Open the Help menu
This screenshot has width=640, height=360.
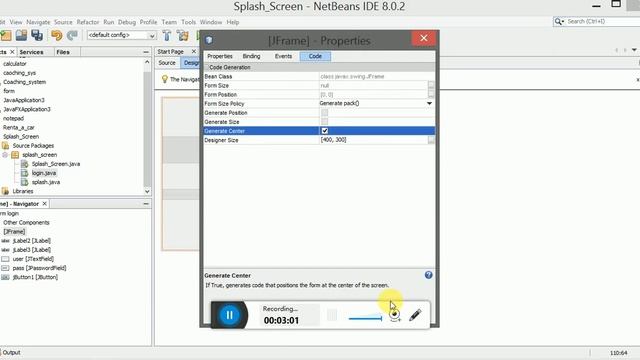click(x=233, y=22)
